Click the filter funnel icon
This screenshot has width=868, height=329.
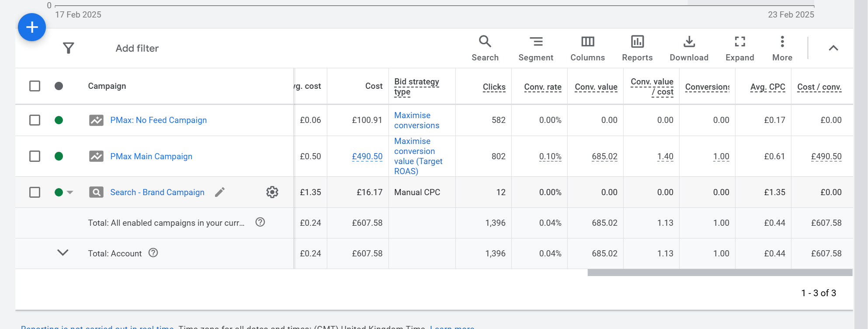click(69, 48)
